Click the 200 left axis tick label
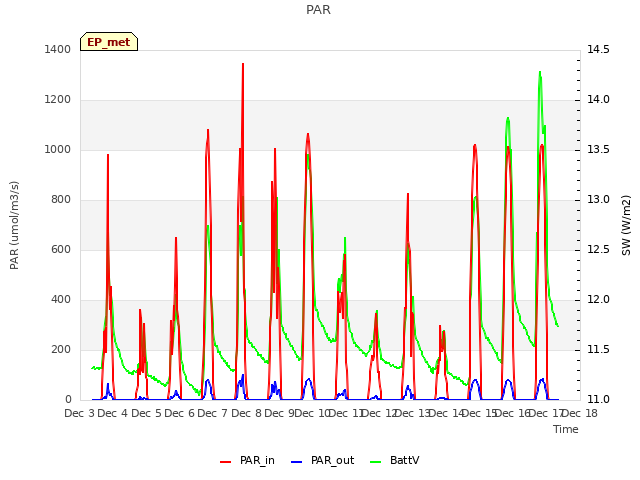Screen dimensions: 640x480 [61, 349]
